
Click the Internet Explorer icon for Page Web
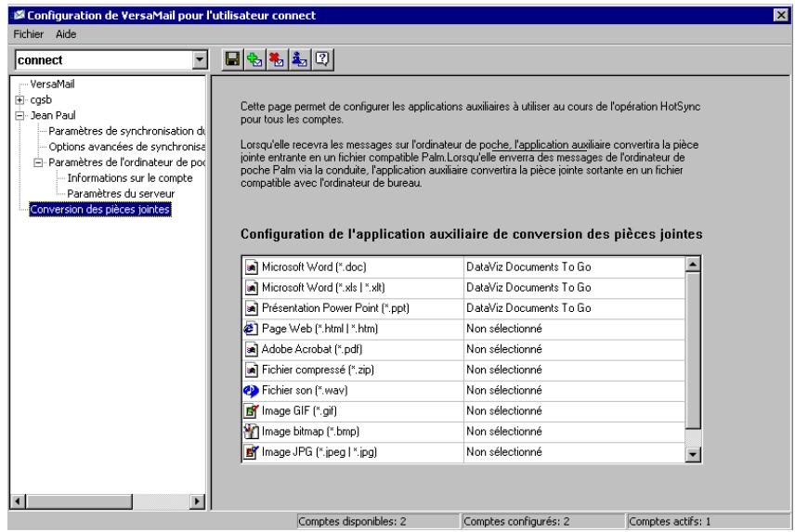251,329
